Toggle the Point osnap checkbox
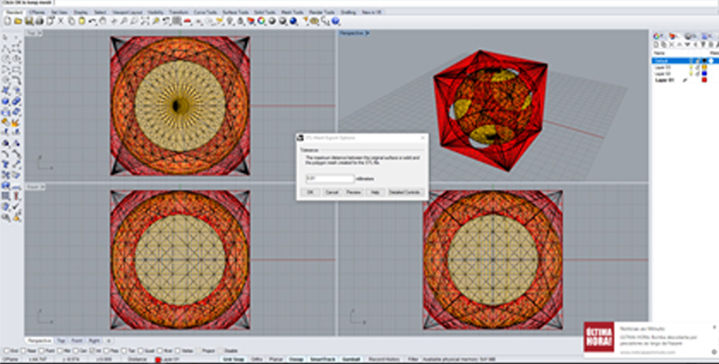Image resolution: width=719 pixels, height=364 pixels. pyautogui.click(x=41, y=351)
